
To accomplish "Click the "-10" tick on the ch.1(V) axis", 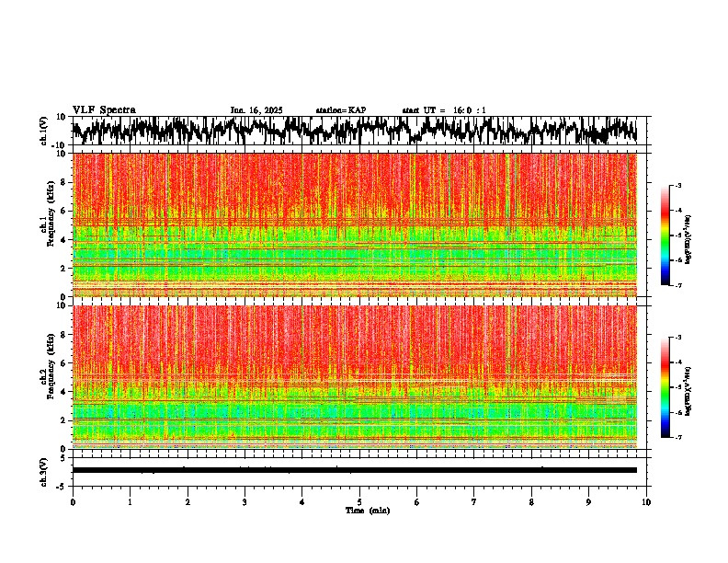I will tap(60, 145).
